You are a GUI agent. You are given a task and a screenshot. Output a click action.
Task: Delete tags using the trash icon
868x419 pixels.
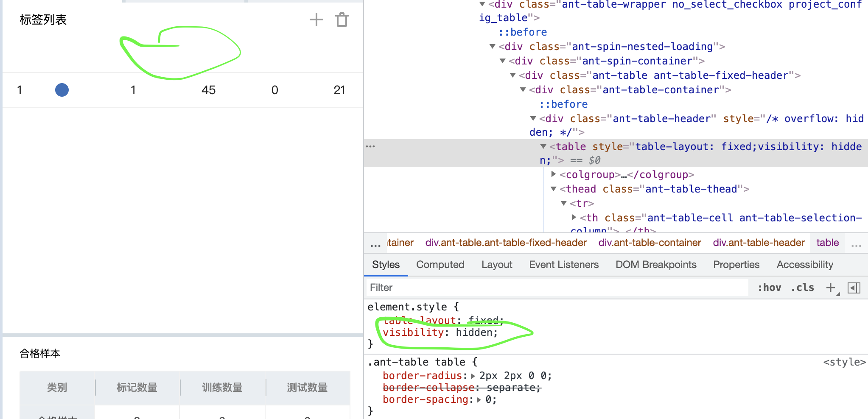pyautogui.click(x=342, y=20)
